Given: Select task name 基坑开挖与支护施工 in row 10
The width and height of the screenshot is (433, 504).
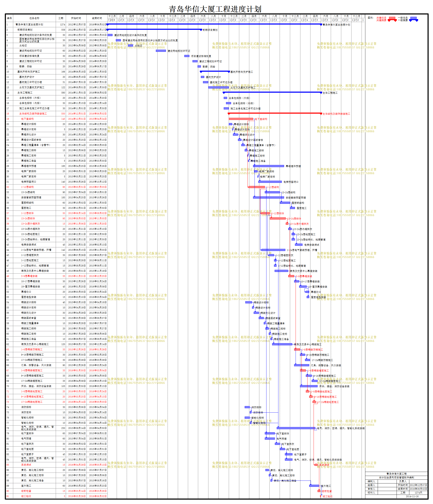Looking at the screenshot, I should click(x=28, y=72).
